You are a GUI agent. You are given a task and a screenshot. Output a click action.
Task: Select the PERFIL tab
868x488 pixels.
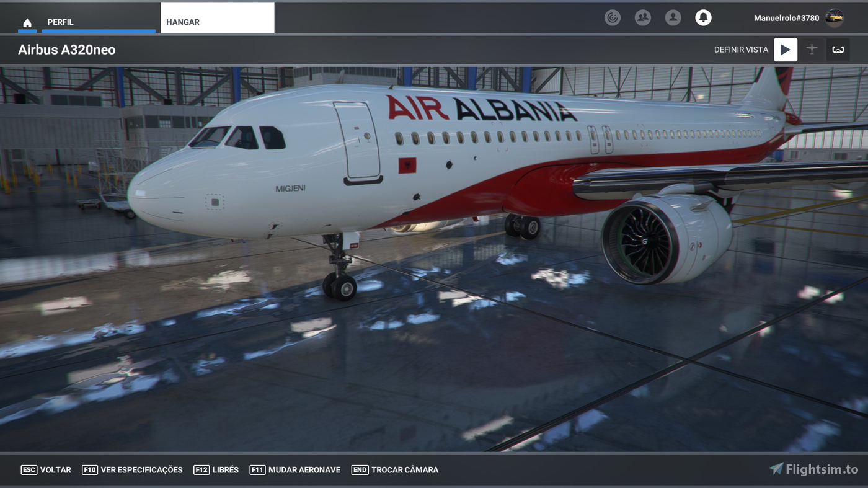click(61, 21)
